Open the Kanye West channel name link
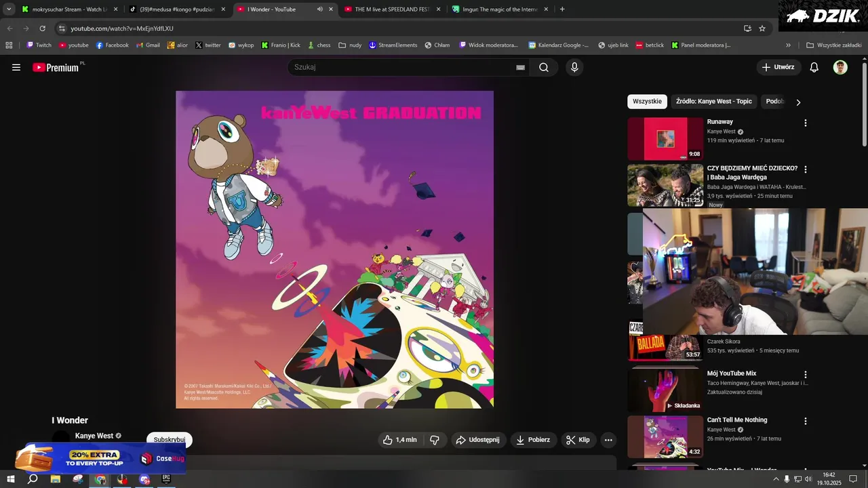This screenshot has height=488, width=868. pyautogui.click(x=94, y=436)
